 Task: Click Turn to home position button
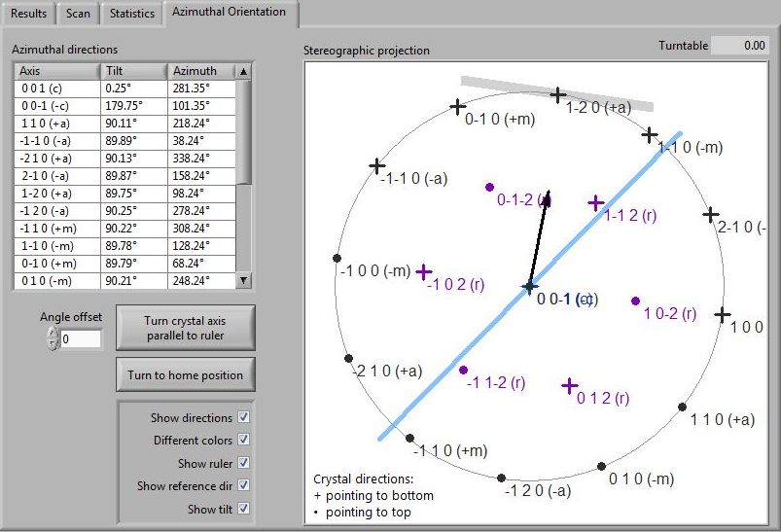pyautogui.click(x=186, y=374)
